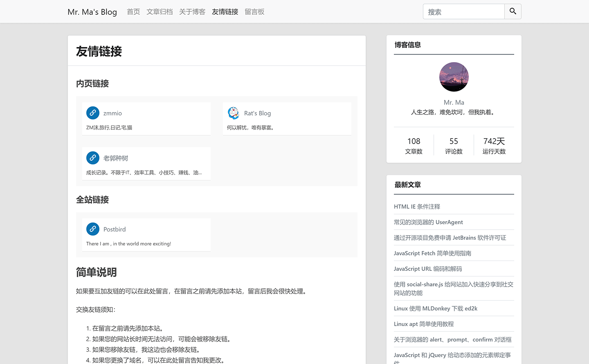Viewport: 589px width, 364px height.
Task: Open the 老郭种树 friend link card
Action: (x=146, y=164)
